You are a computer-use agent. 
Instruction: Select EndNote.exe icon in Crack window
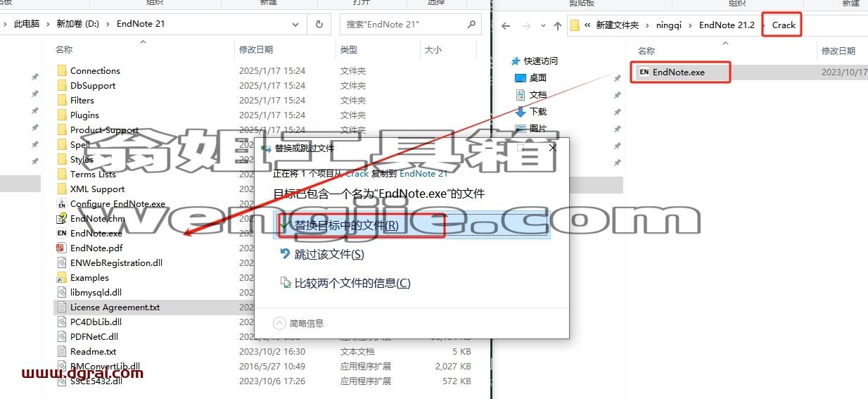point(644,72)
